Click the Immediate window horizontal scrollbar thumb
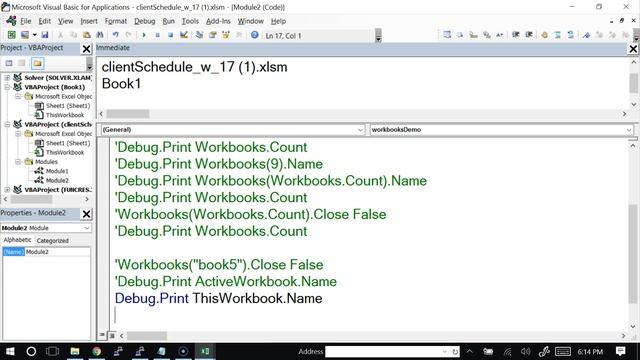The height and width of the screenshot is (360, 640). pos(128,114)
